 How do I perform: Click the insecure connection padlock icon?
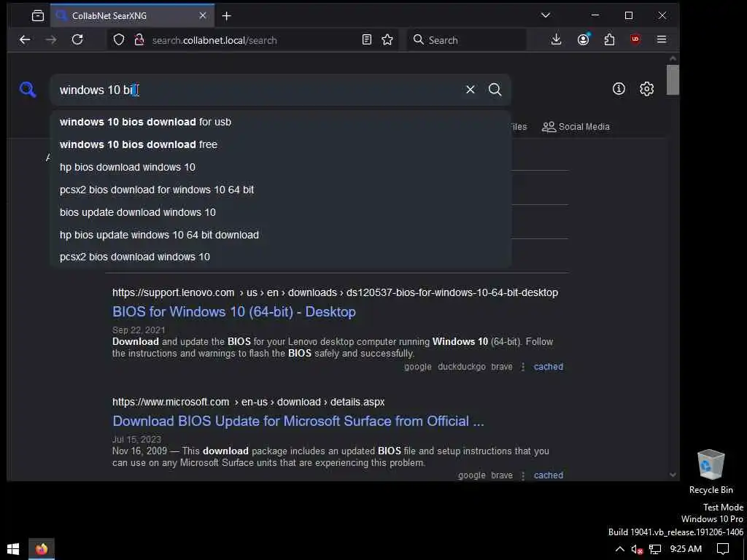139,40
